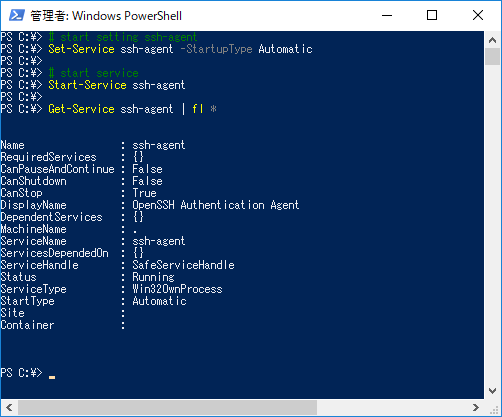502x417 pixels.
Task: Click the Running status value
Action: (x=153, y=277)
